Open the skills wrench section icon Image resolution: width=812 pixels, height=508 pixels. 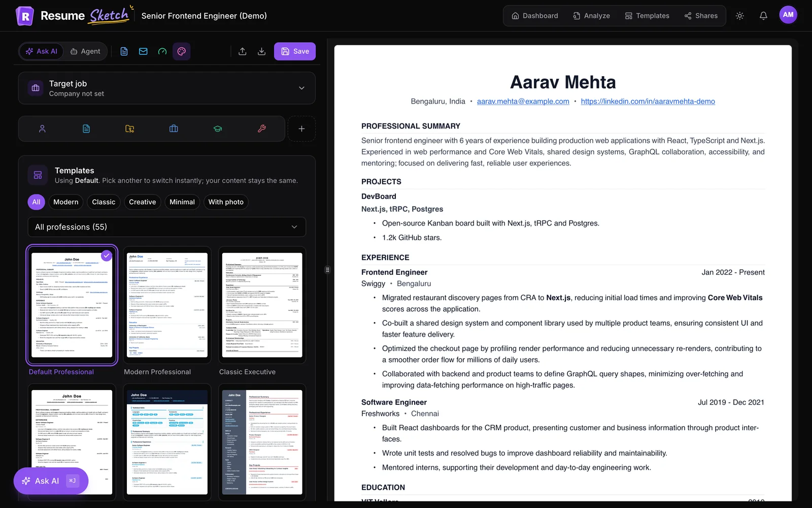(x=262, y=129)
